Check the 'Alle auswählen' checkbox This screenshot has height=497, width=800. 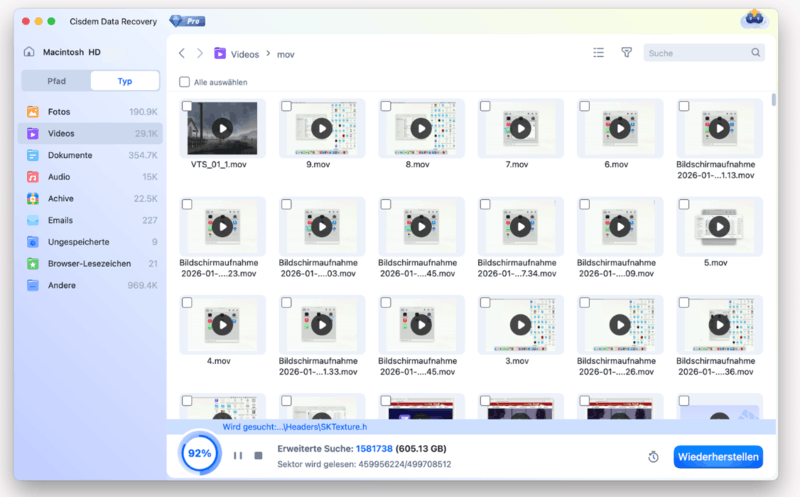click(x=184, y=82)
